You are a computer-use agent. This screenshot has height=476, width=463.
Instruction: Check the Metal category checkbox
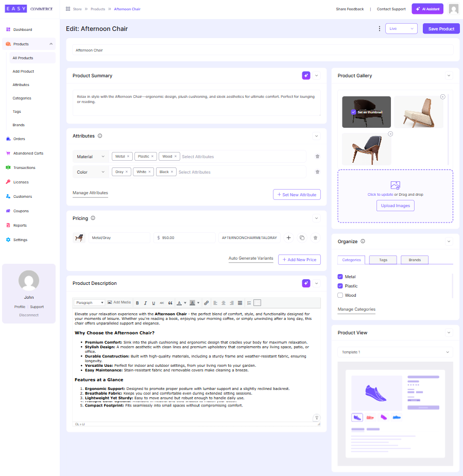(340, 277)
